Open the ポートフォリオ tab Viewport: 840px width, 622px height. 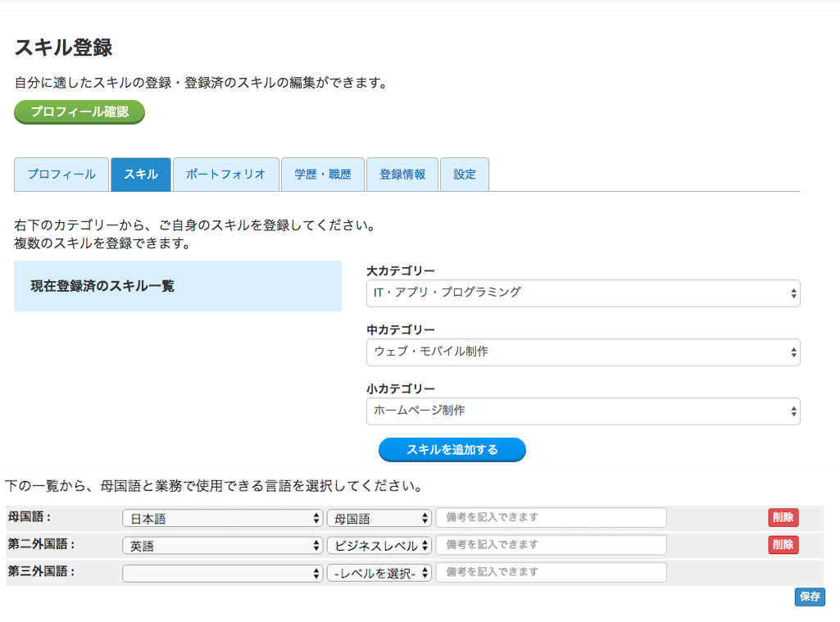[226, 175]
